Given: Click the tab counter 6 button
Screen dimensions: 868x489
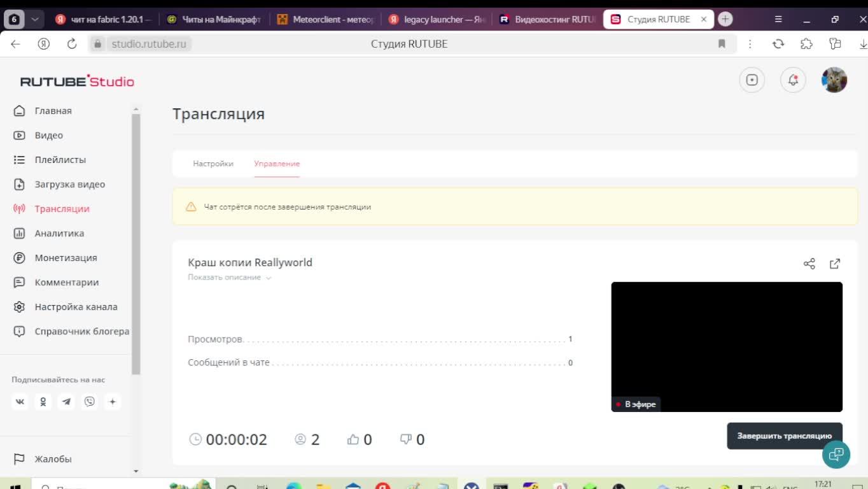Looking at the screenshot, I should [14, 20].
